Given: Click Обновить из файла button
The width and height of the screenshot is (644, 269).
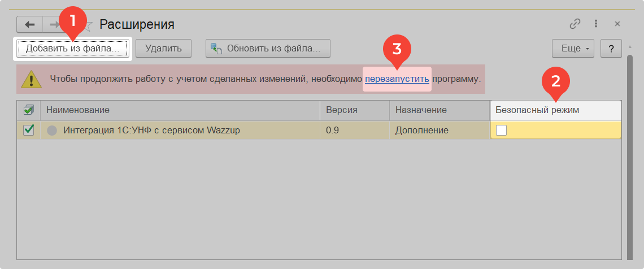Looking at the screenshot, I should (x=268, y=49).
